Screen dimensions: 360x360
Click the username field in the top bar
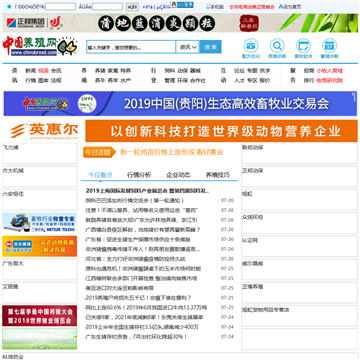(x=60, y=7)
